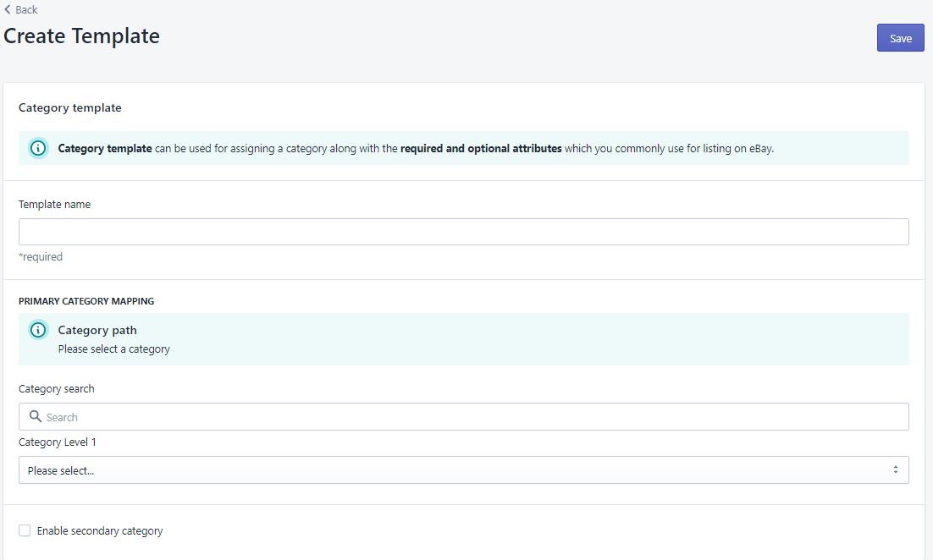
Task: Go back using the Back link
Action: (x=26, y=9)
